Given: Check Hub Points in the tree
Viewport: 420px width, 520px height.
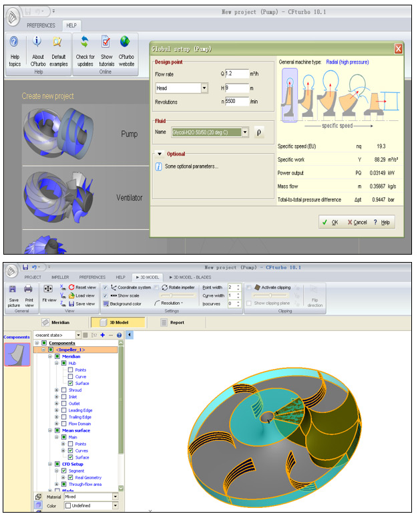Looking at the screenshot, I should click(71, 370).
